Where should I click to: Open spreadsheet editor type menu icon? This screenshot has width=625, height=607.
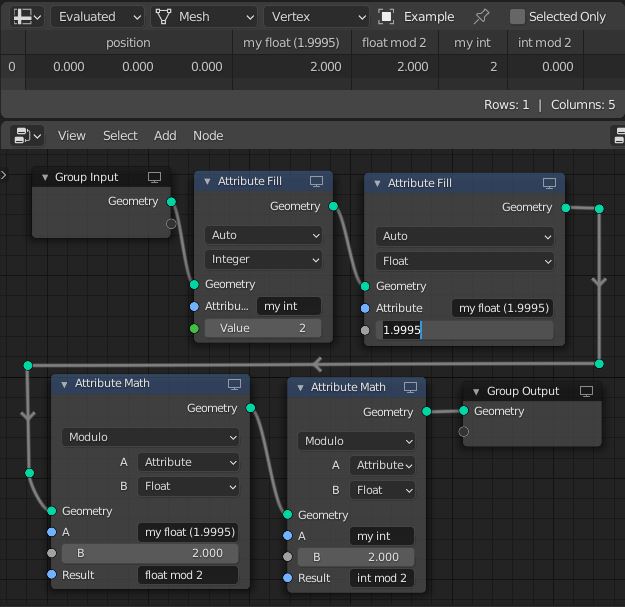(26, 17)
